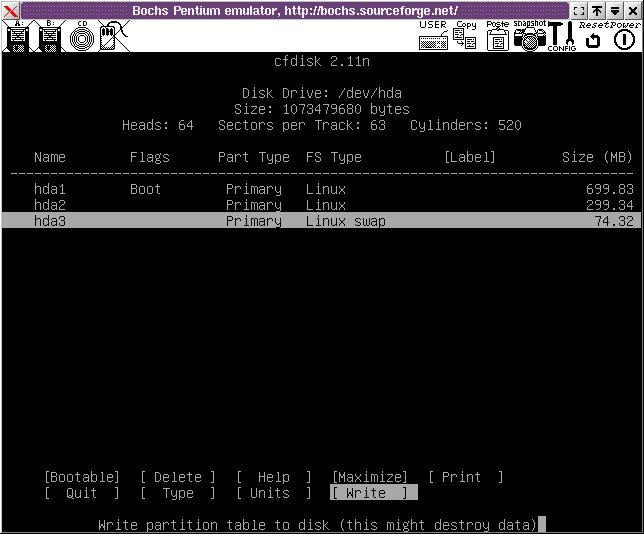The width and height of the screenshot is (644, 534).
Task: Select the Maximize menu option
Action: coord(369,477)
